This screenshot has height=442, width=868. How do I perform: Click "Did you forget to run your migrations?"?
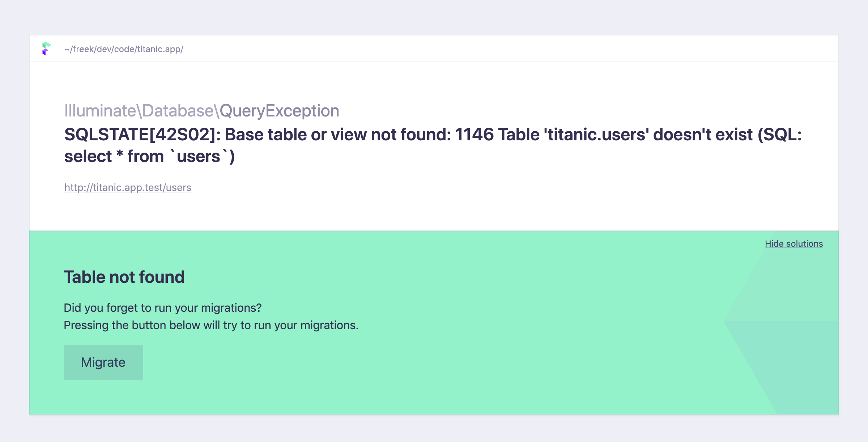point(162,308)
